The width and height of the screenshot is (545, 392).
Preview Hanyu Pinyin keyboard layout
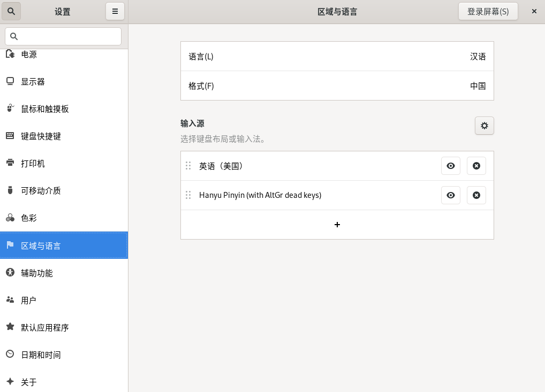(x=451, y=195)
